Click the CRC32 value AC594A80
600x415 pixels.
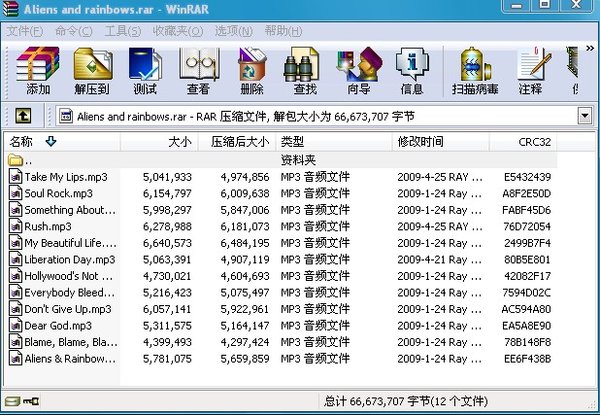pyautogui.click(x=526, y=309)
